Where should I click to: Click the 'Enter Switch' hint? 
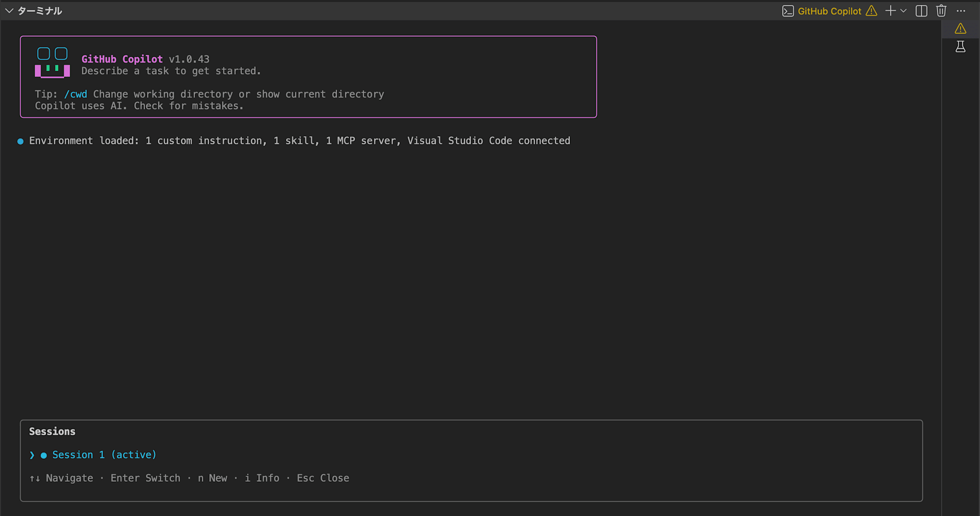146,478
